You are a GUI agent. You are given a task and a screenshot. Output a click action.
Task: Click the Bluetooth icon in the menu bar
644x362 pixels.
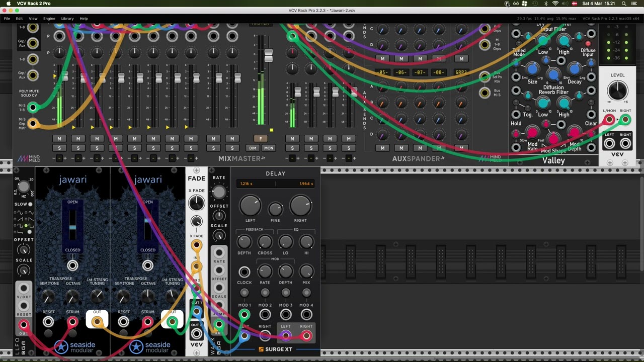point(546,4)
